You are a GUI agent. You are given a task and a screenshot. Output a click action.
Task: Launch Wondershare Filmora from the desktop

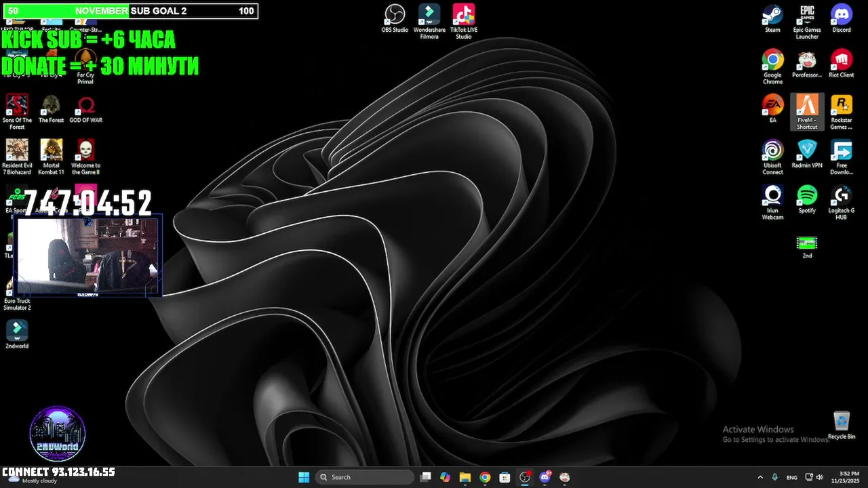coord(429,22)
